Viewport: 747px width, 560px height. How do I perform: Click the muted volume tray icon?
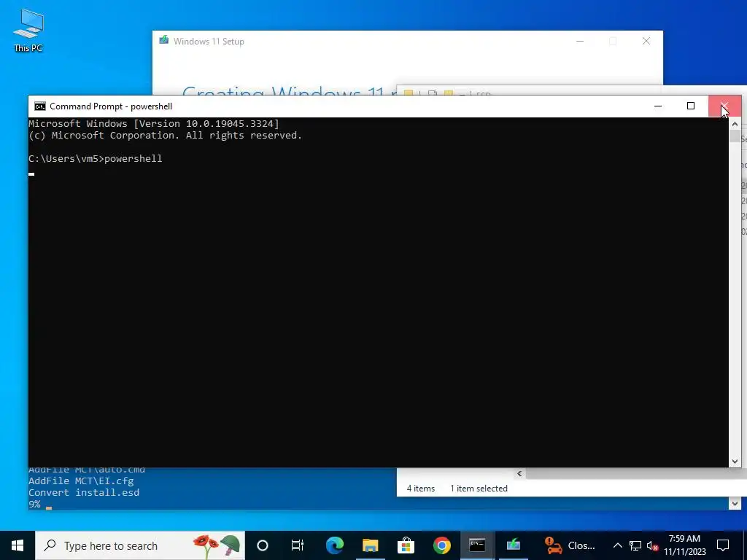652,545
